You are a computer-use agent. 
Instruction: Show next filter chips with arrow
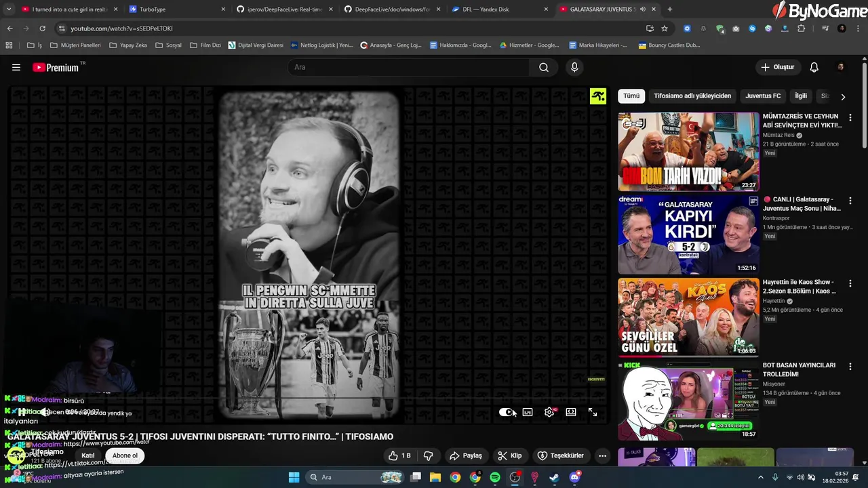click(x=843, y=96)
